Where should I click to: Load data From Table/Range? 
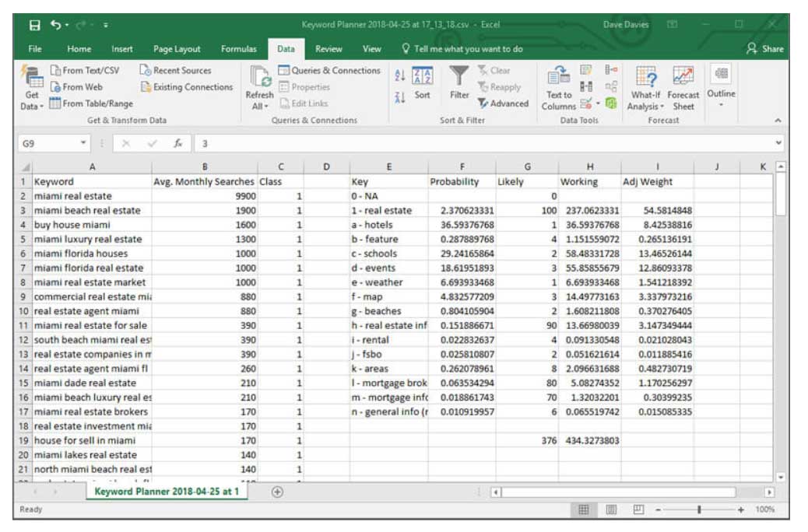(x=91, y=103)
